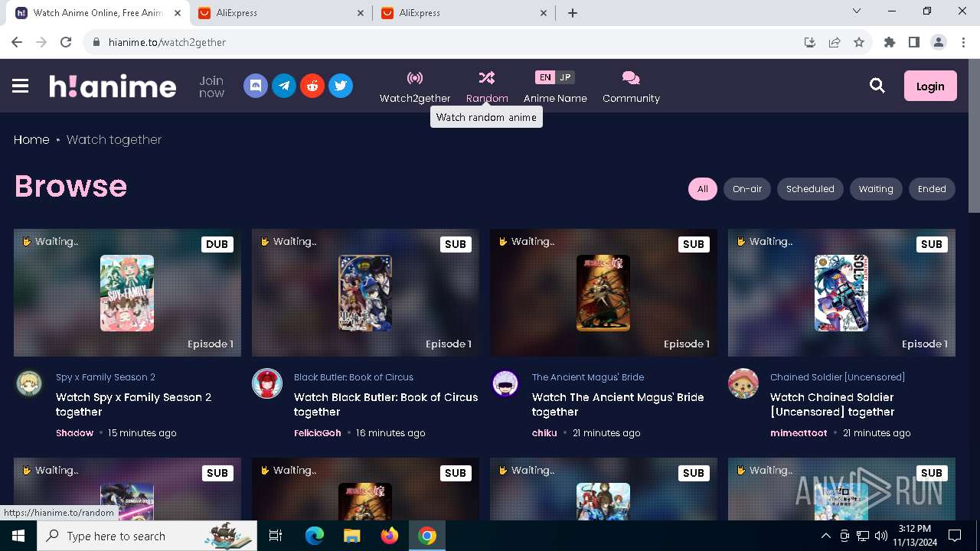Close the second AliExpress tab
This screenshot has height=551, width=980.
click(544, 13)
